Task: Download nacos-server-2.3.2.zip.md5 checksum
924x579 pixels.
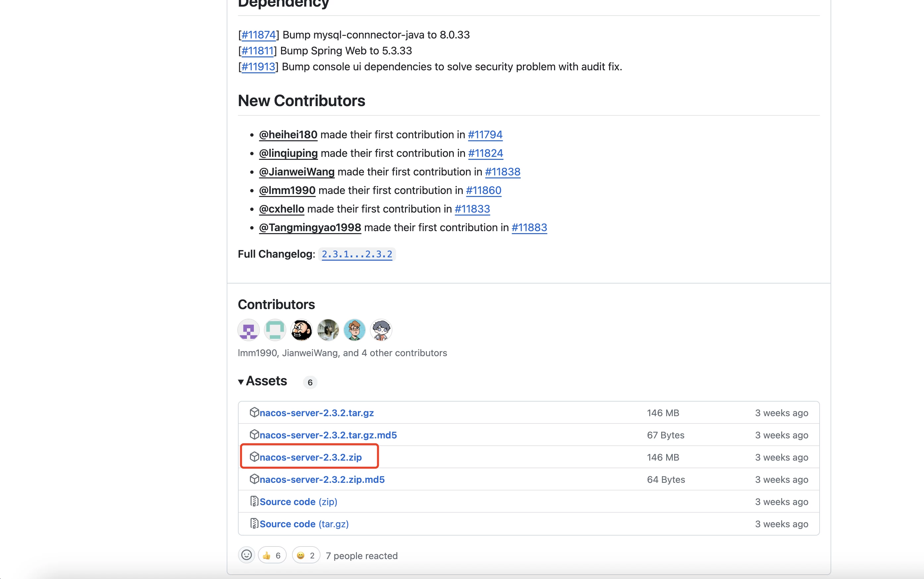Action: point(322,480)
